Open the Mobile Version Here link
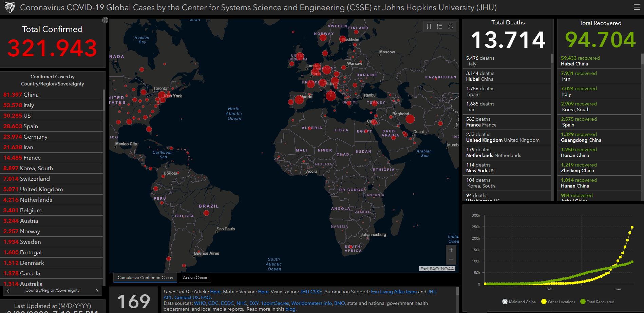 tap(263, 292)
